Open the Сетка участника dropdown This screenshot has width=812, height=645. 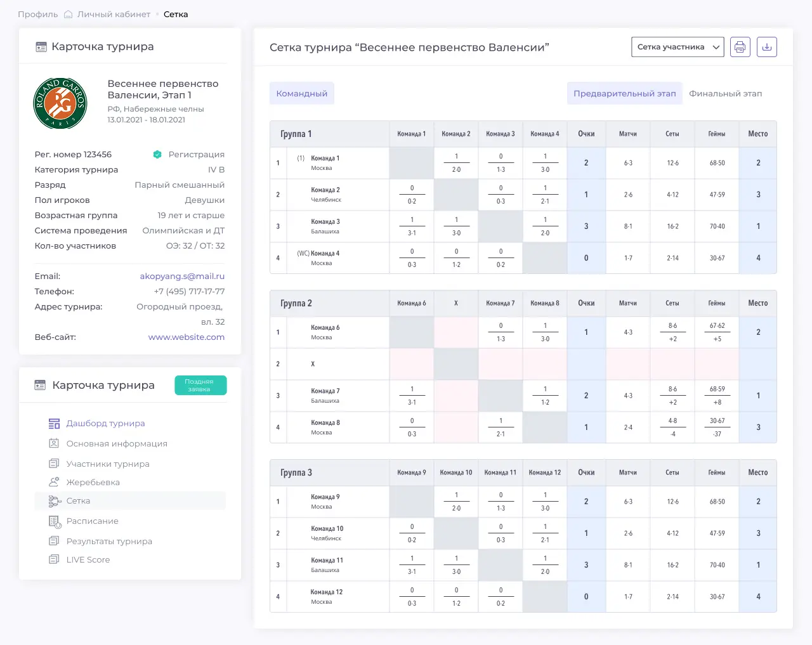678,47
